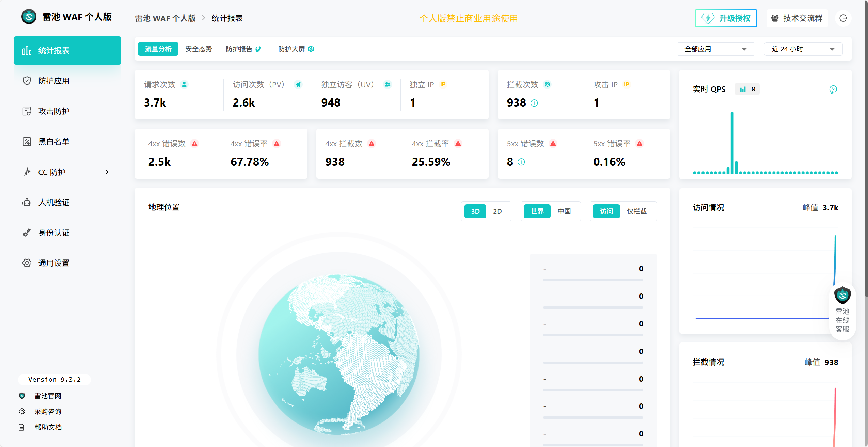This screenshot has height=447, width=868.
Task: Click the info icon beside 938 拦截次数
Action: pyautogui.click(x=534, y=103)
